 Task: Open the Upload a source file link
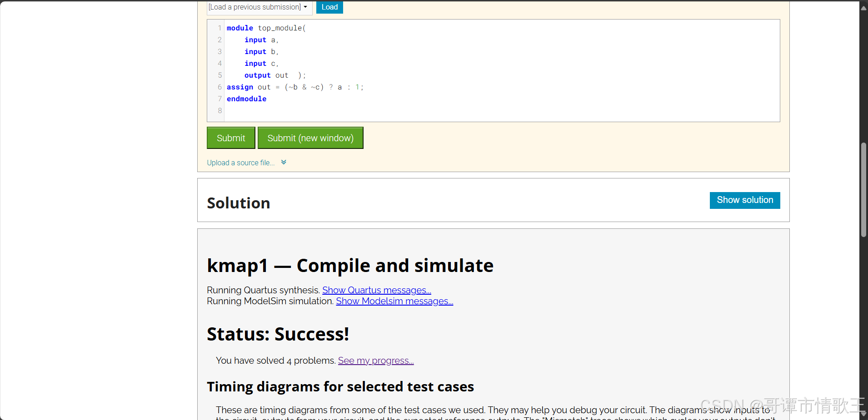click(x=241, y=163)
